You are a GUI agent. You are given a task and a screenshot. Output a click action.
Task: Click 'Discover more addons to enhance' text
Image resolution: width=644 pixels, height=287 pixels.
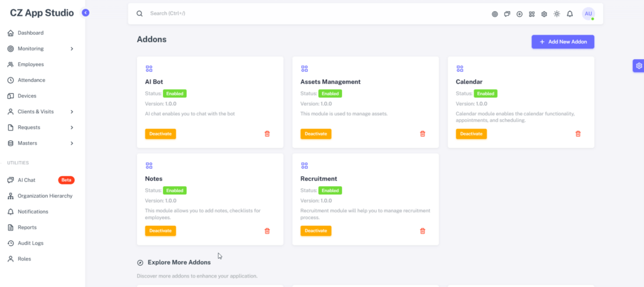[197, 276]
